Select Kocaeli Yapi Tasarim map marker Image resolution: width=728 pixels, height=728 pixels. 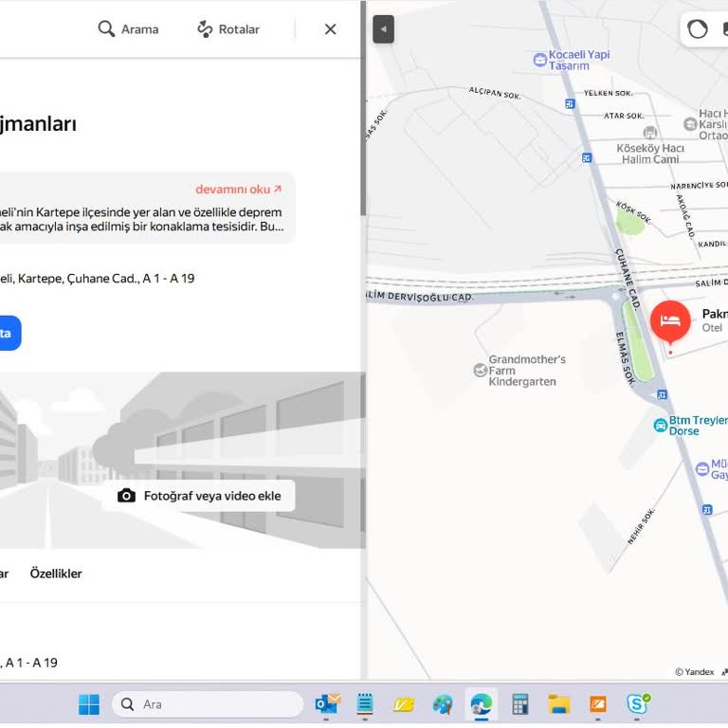click(x=540, y=60)
